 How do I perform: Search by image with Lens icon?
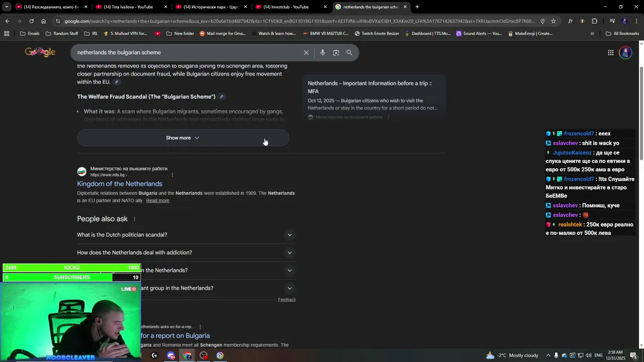(336, 52)
